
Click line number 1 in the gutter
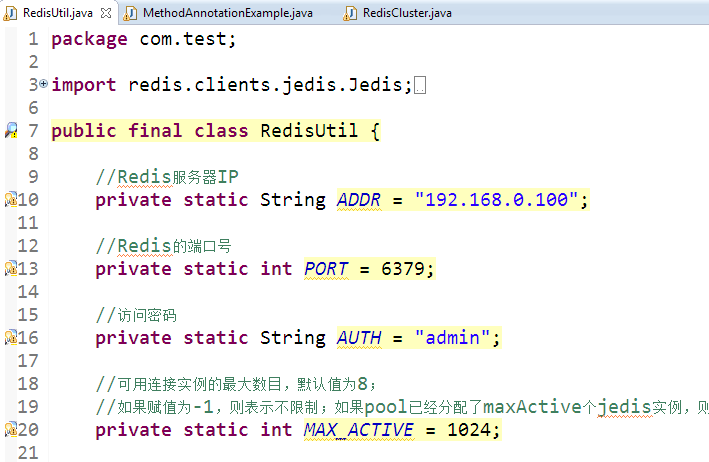tap(33, 39)
